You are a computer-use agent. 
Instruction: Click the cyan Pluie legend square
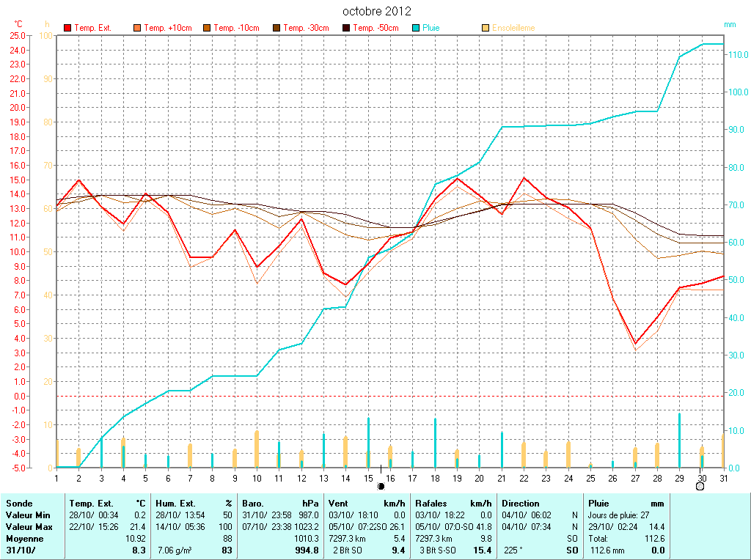(416, 28)
